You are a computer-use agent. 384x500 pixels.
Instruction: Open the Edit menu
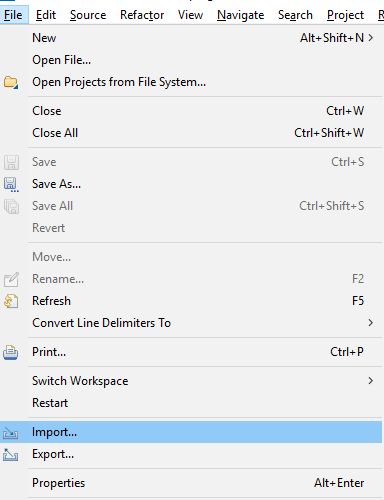coord(46,15)
